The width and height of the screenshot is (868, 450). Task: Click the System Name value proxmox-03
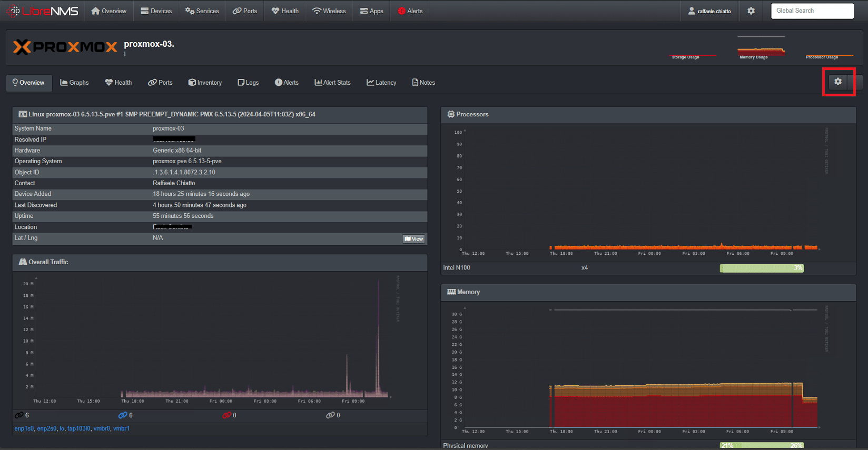[x=169, y=128]
